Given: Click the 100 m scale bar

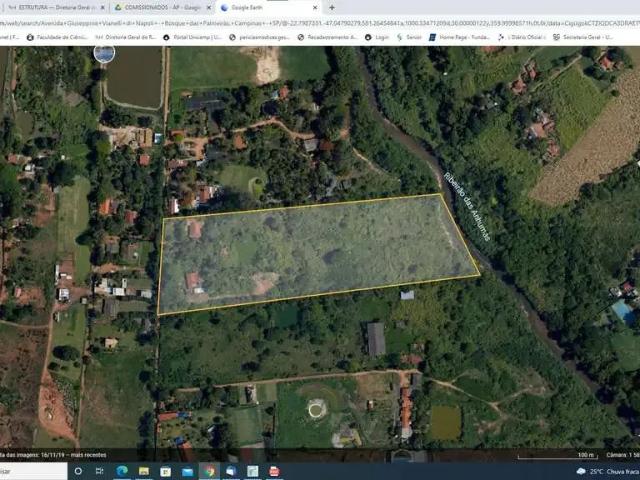Looking at the screenshot, I should coord(558,456).
